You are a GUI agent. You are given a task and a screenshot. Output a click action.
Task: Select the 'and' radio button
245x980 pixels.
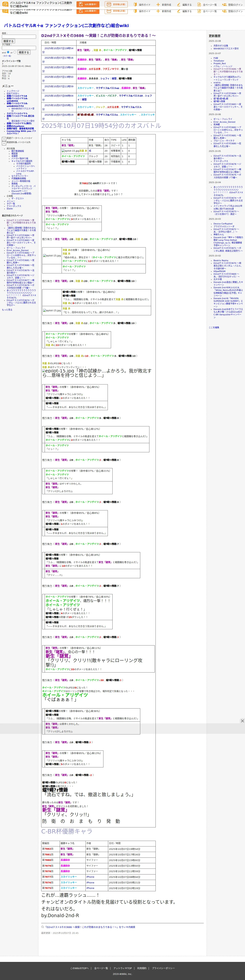8,52
